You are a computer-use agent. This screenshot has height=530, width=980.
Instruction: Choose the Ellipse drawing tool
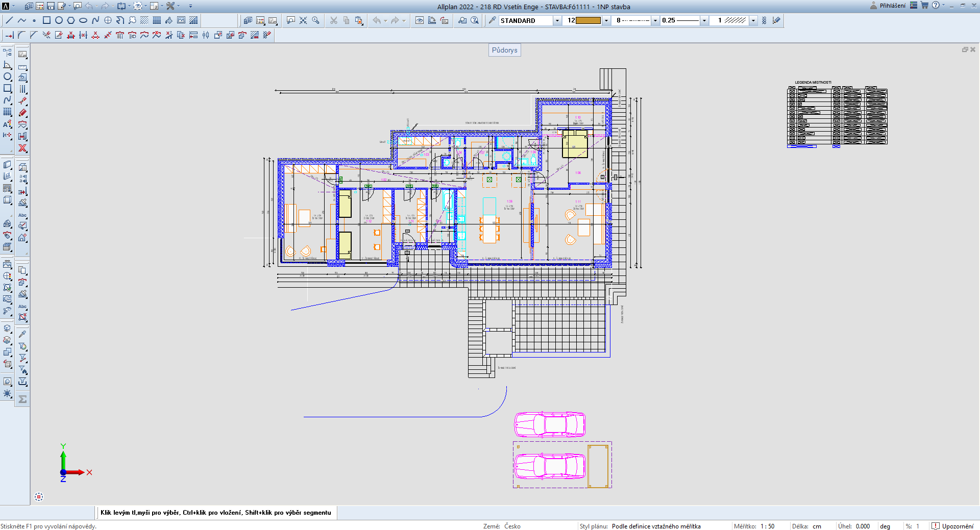[83, 20]
